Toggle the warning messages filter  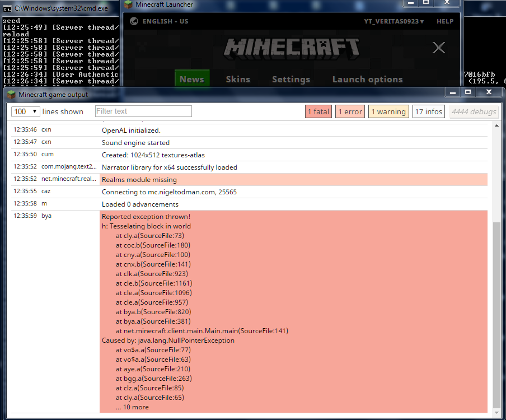388,111
